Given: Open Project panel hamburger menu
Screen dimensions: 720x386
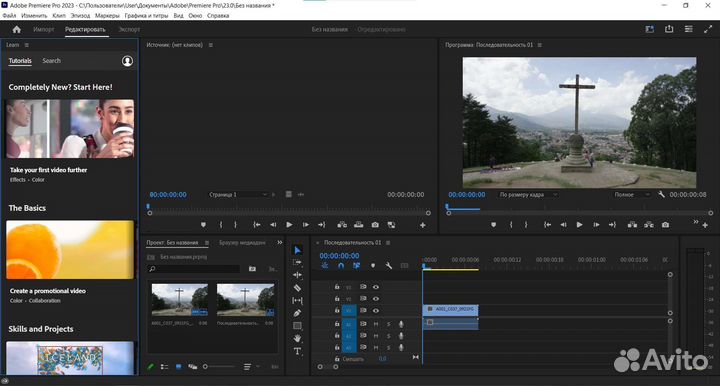Looking at the screenshot, I should click(207, 243).
